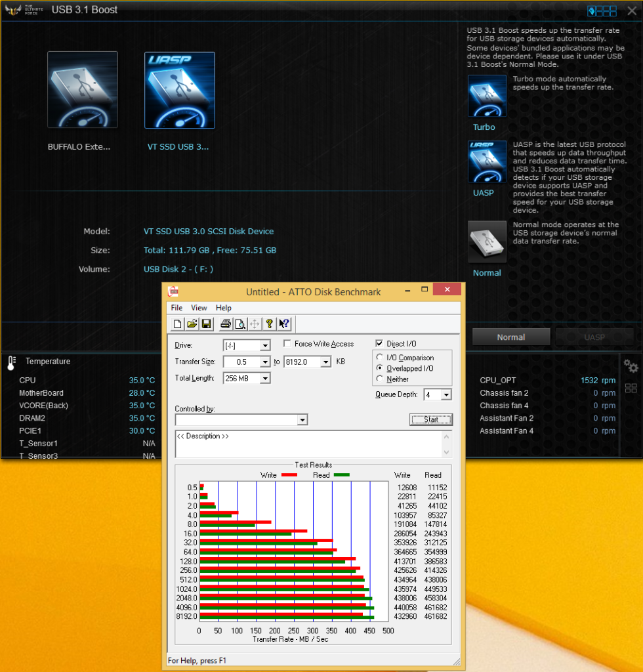
Task: Open the Total Length dropdown showing 256 MB
Action: coord(265,379)
